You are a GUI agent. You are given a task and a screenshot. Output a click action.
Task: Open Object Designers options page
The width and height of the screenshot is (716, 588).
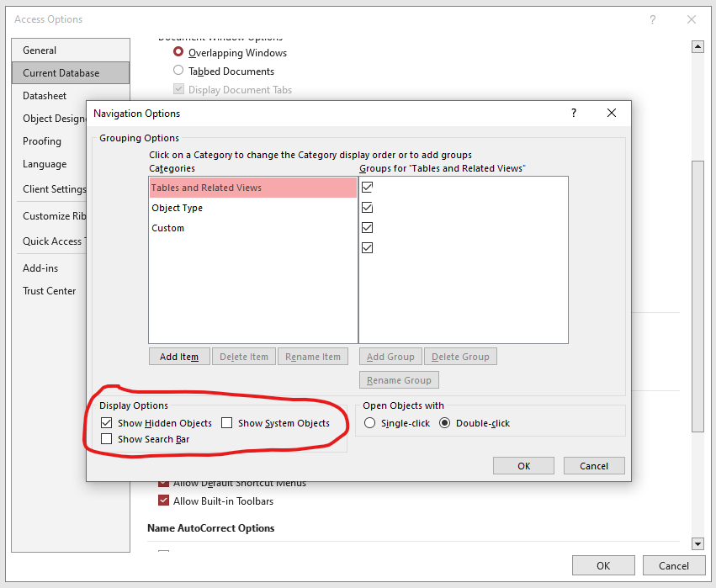coord(50,119)
